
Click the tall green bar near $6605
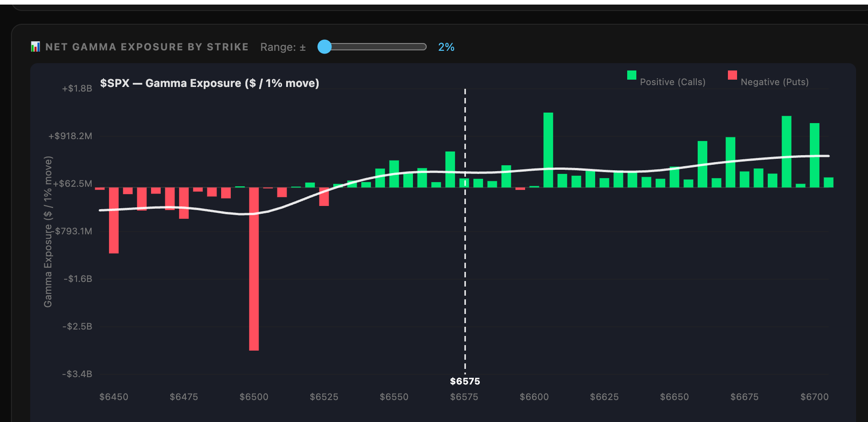548,150
